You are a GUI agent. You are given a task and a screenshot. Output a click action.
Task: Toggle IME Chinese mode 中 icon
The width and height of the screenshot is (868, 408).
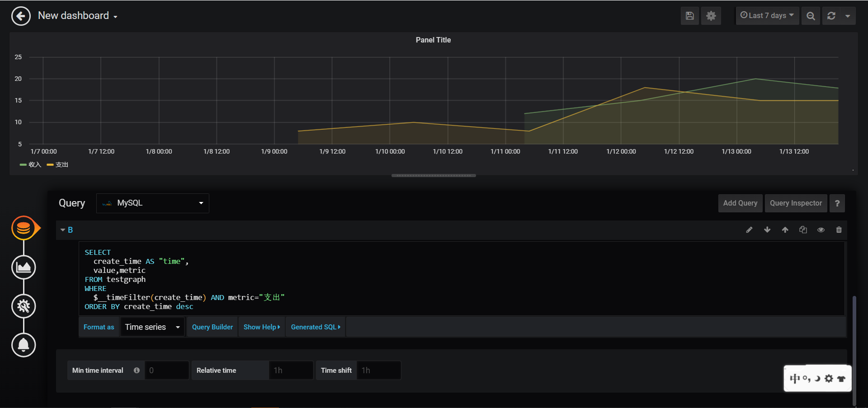(795, 379)
